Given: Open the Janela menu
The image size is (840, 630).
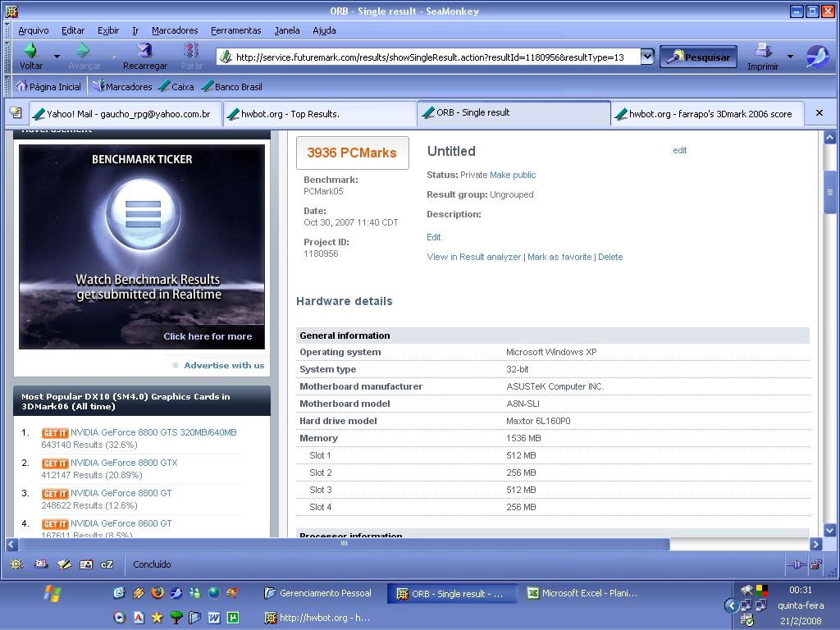Looking at the screenshot, I should tap(287, 30).
